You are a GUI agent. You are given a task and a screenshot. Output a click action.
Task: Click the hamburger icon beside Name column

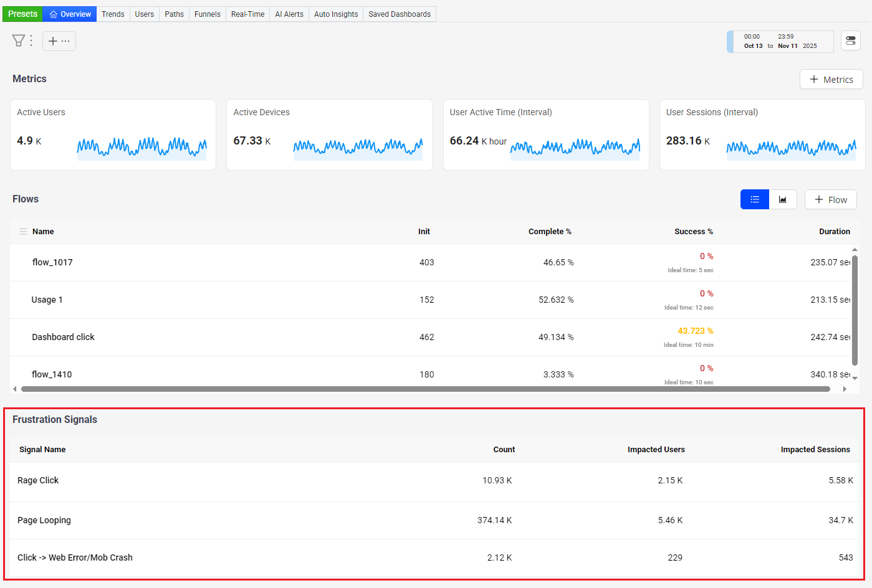click(23, 232)
